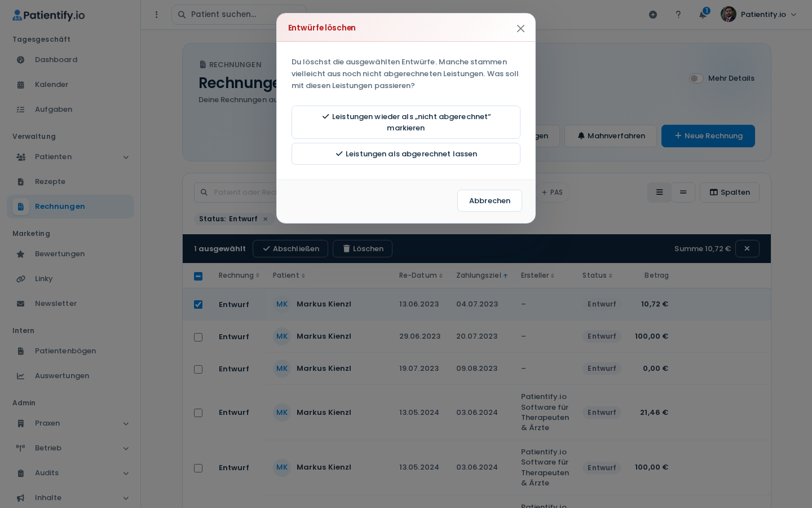Expand the Betrieb sidebar section
Image resolution: width=812 pixels, height=508 pixels.
(x=70, y=448)
